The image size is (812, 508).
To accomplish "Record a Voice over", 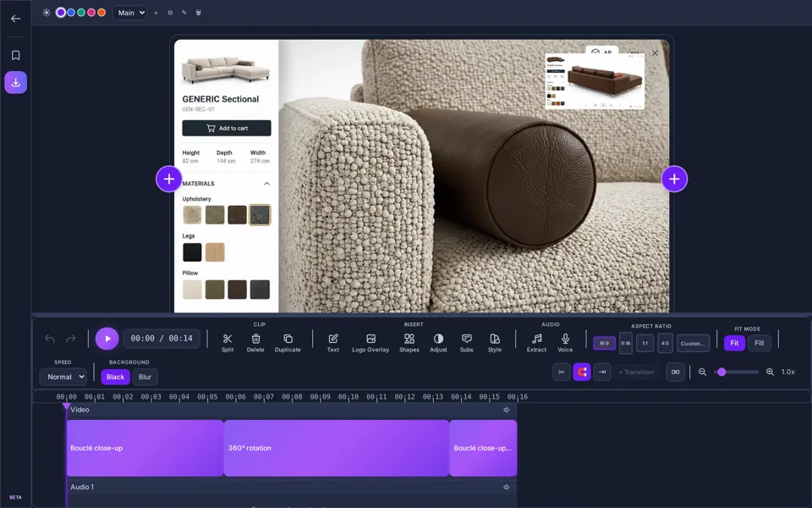I will pyautogui.click(x=565, y=343).
